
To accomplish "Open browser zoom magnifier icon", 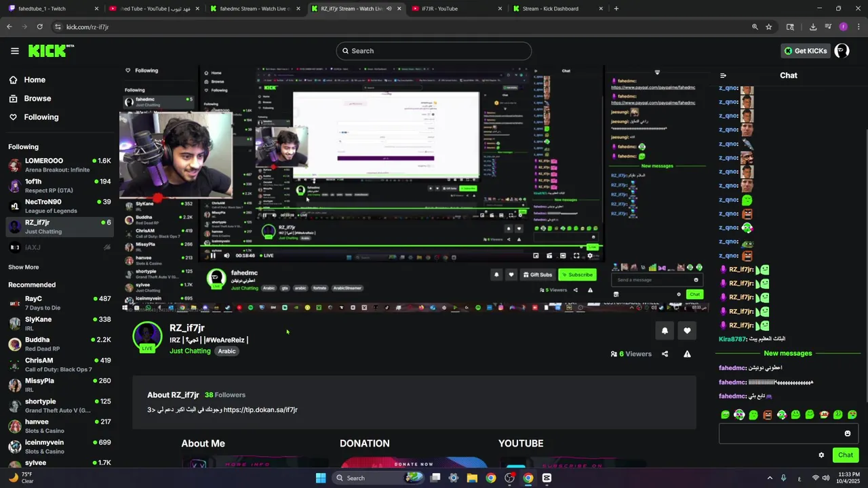I will (x=755, y=27).
